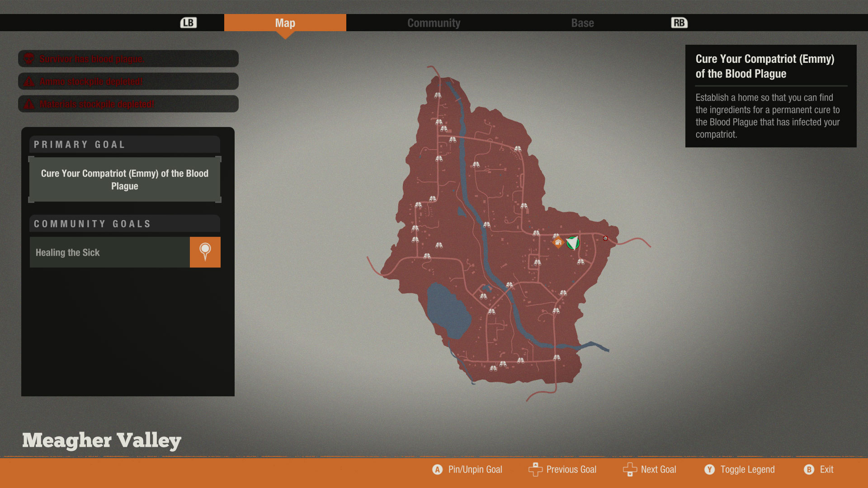Select the Map tab
The height and width of the screenshot is (488, 868).
285,23
